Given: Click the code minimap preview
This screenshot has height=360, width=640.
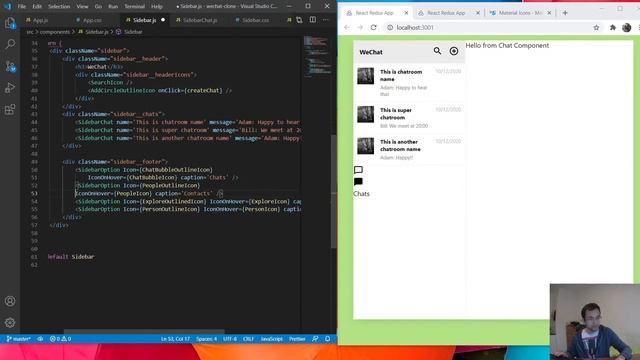Looking at the screenshot, I should [x=317, y=57].
